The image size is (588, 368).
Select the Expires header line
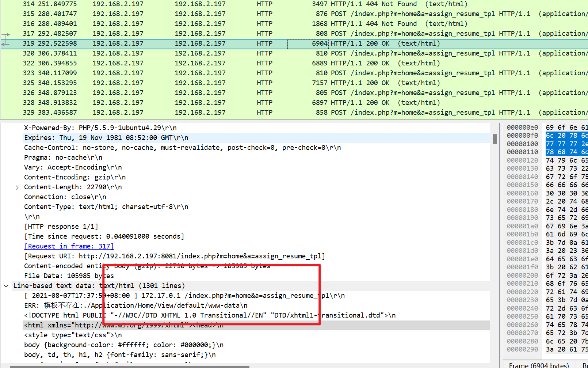click(106, 138)
